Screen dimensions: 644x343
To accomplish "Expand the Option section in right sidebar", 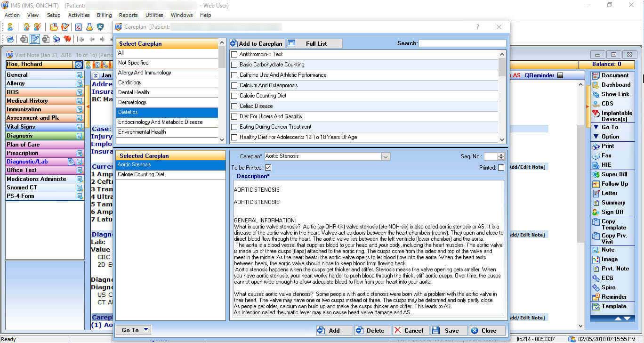I will tap(610, 137).
